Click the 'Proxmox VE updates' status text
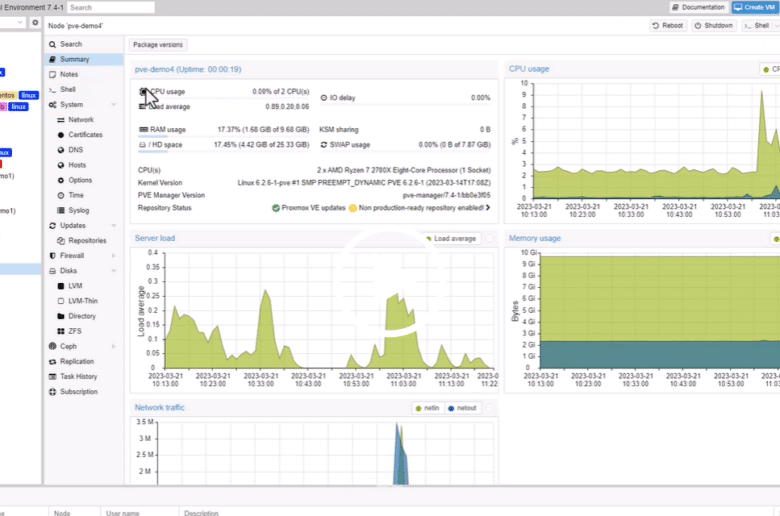Image resolution: width=780 pixels, height=516 pixels. click(313, 208)
